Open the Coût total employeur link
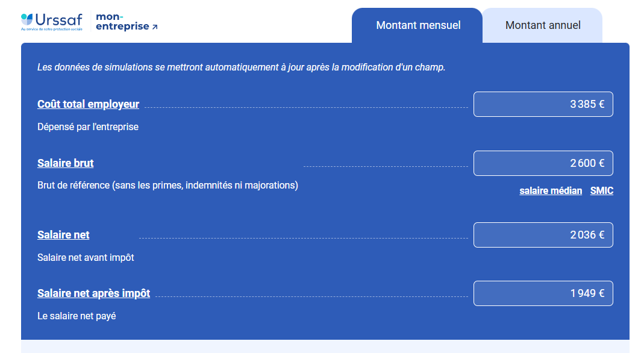 [x=88, y=104]
